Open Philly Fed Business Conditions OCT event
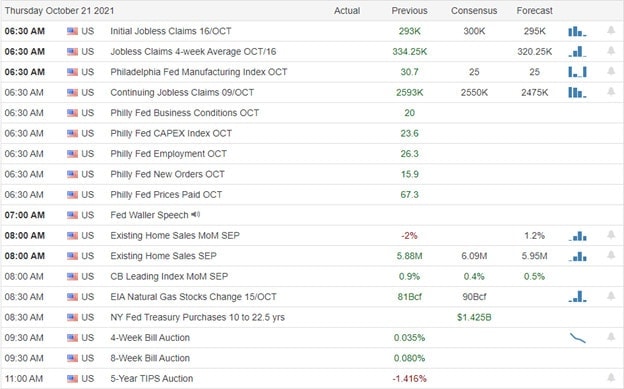Viewport: 624px width, 389px height. point(185,113)
